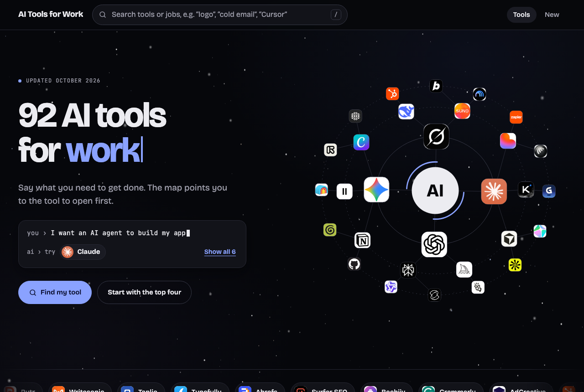Open the Show all 6 link
This screenshot has width=584, height=392.
click(220, 252)
